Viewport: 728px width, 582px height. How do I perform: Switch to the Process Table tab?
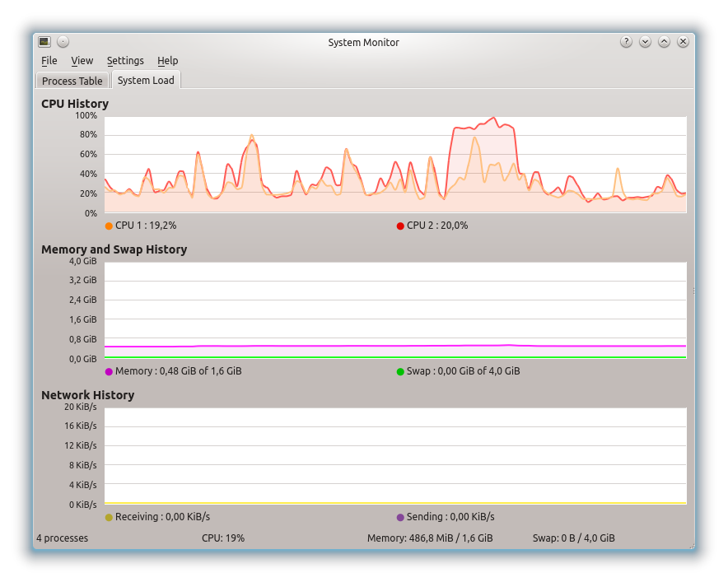pos(72,81)
